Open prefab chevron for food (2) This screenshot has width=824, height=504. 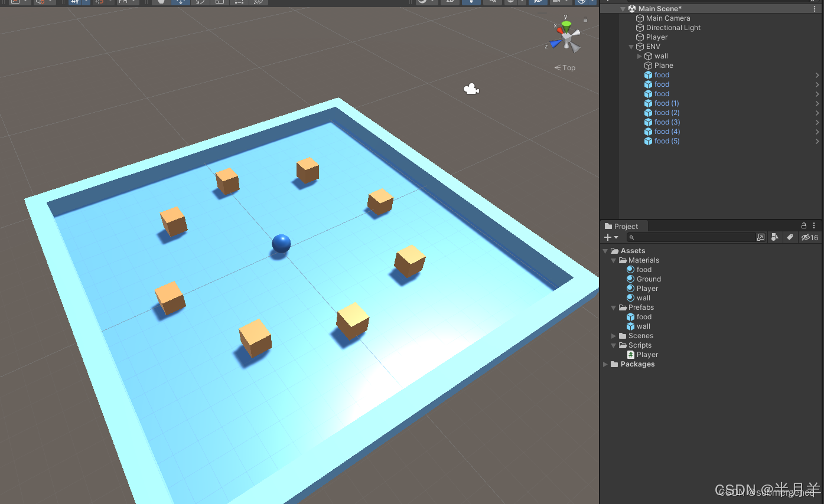(x=818, y=113)
